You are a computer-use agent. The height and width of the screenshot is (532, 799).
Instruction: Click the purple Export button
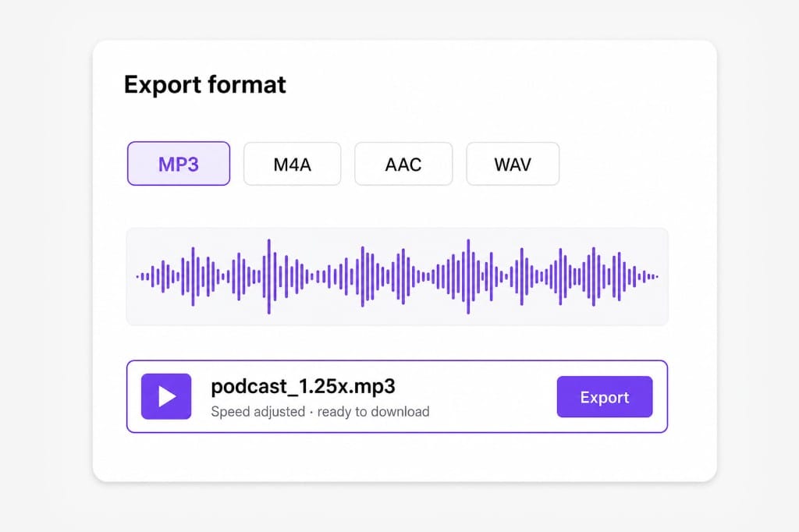[x=605, y=397]
